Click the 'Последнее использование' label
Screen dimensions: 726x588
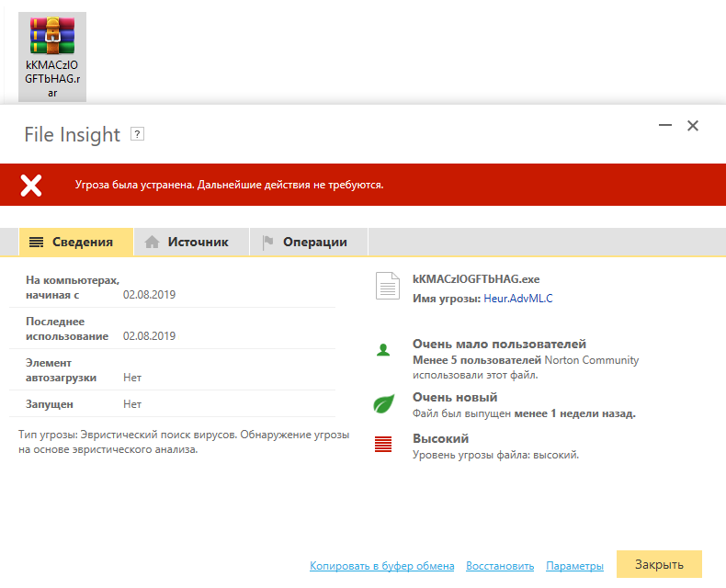pyautogui.click(x=67, y=329)
